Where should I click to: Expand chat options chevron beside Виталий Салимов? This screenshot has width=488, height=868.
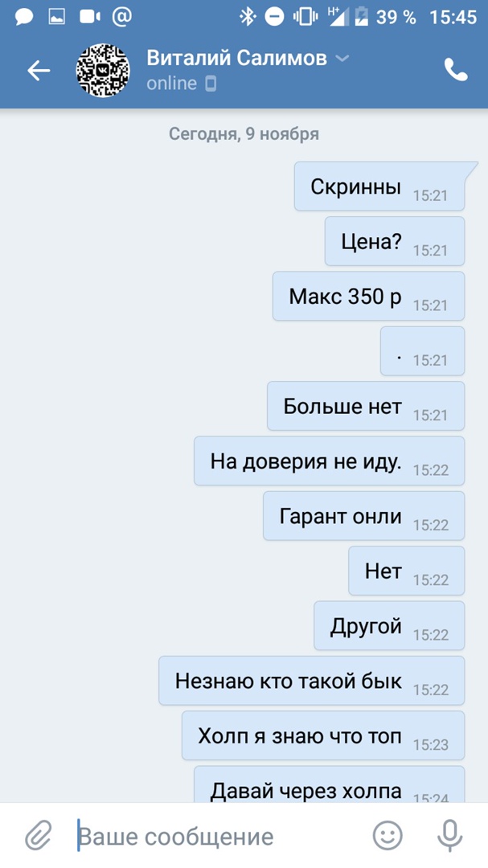(342, 58)
